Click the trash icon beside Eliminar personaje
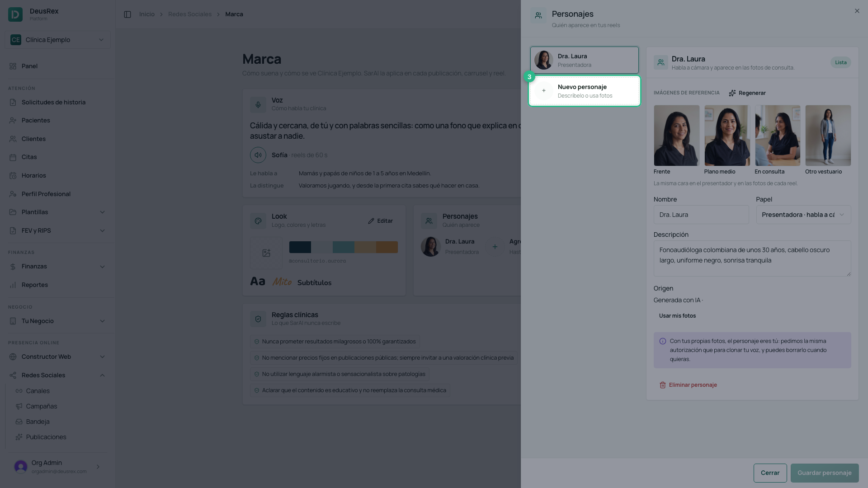 point(663,385)
